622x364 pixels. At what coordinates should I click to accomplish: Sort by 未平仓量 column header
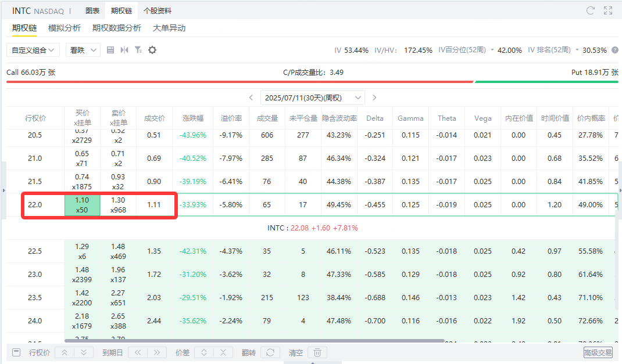[x=303, y=118]
